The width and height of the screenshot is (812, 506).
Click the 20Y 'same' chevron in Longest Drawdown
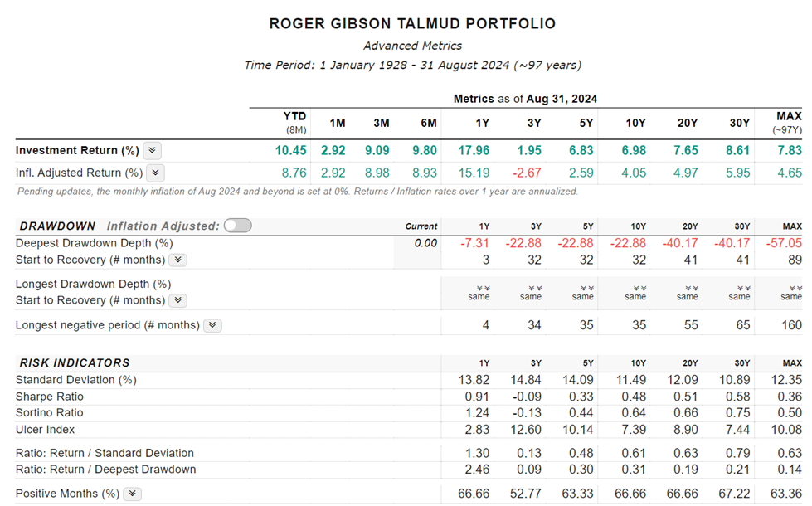(688, 289)
